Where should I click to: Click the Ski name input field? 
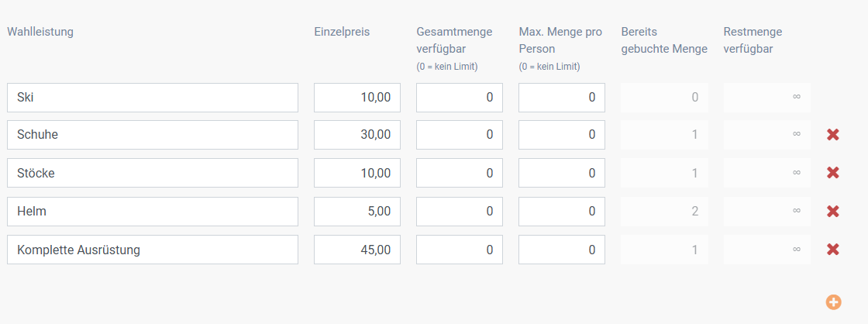[x=153, y=98]
